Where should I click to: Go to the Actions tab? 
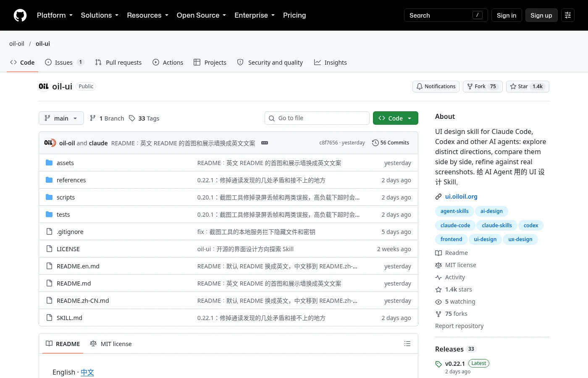click(x=168, y=62)
